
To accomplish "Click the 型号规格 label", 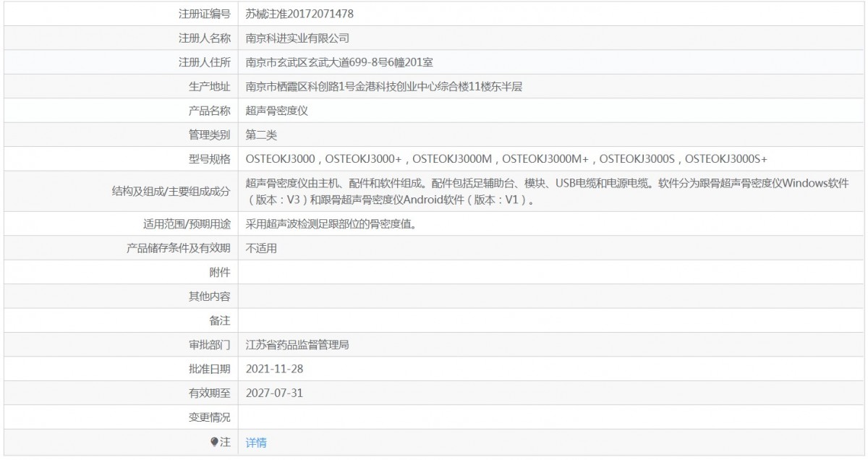I will 210,158.
